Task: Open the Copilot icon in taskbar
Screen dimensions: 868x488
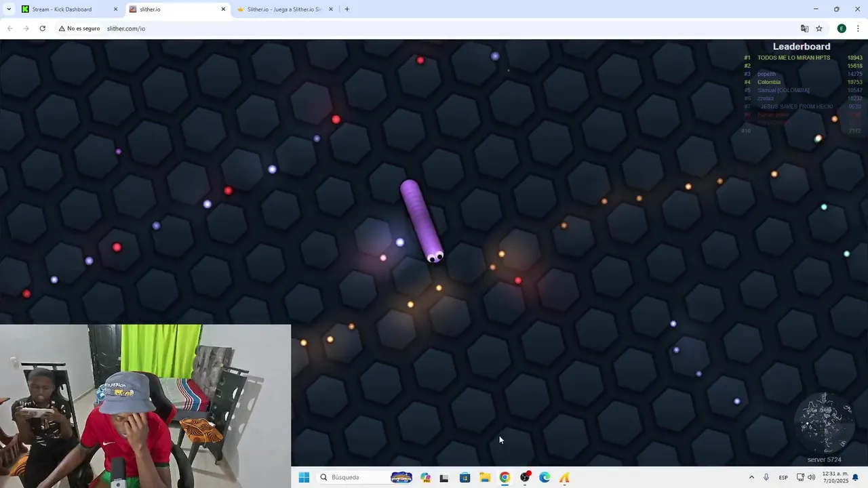Action: [425, 477]
